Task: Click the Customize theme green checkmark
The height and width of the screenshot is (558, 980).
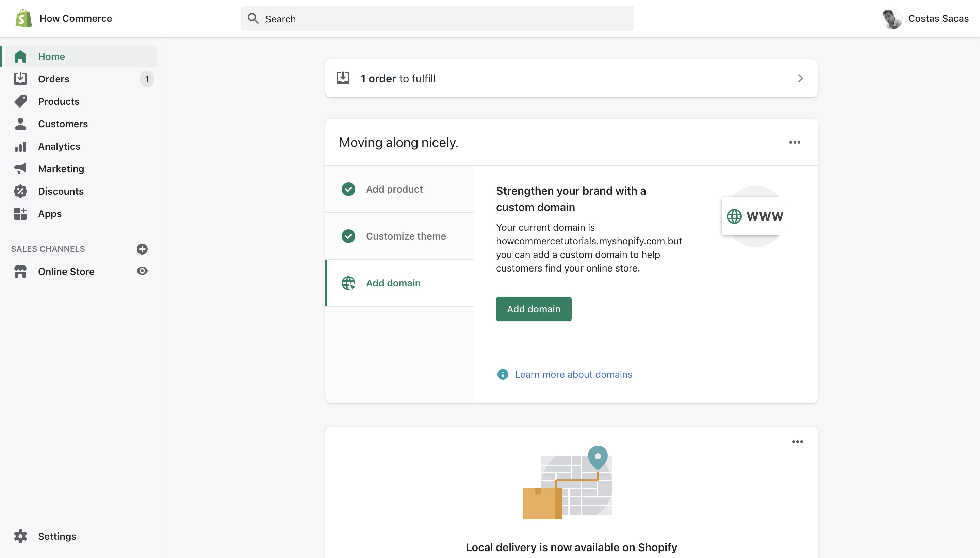Action: pyautogui.click(x=348, y=236)
